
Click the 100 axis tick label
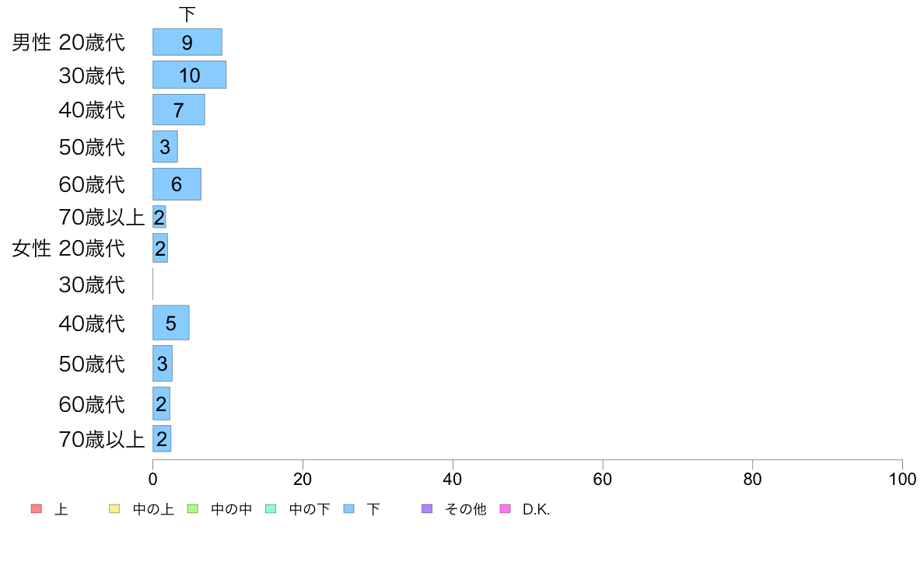click(902, 479)
